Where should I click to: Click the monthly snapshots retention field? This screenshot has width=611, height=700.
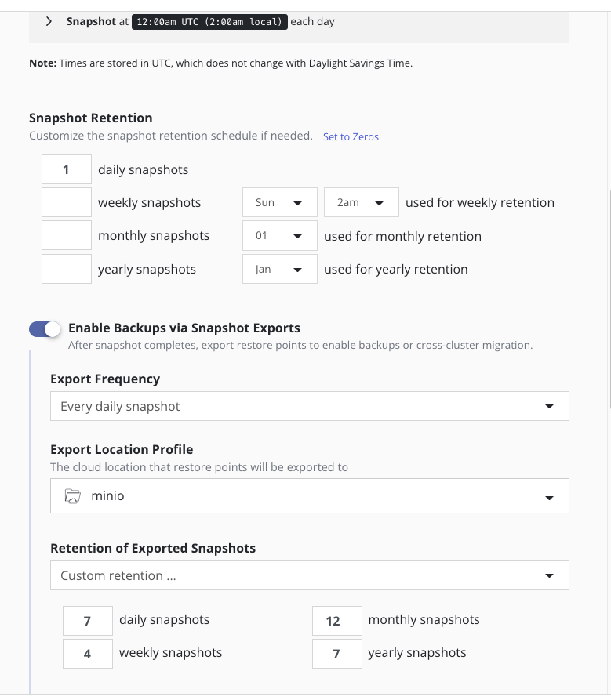[x=67, y=235]
